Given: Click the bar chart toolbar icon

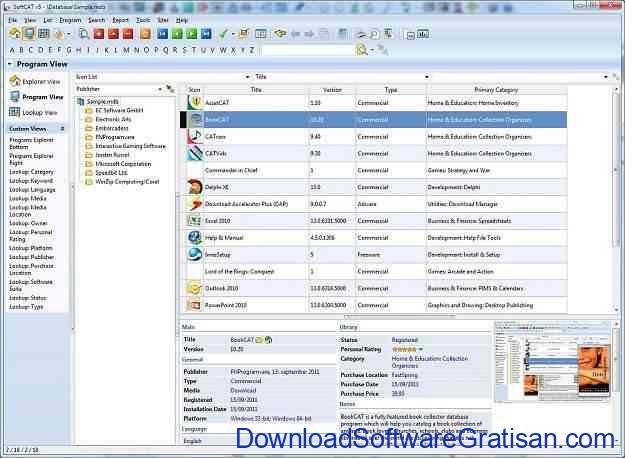Looking at the screenshot, I should pos(423,34).
